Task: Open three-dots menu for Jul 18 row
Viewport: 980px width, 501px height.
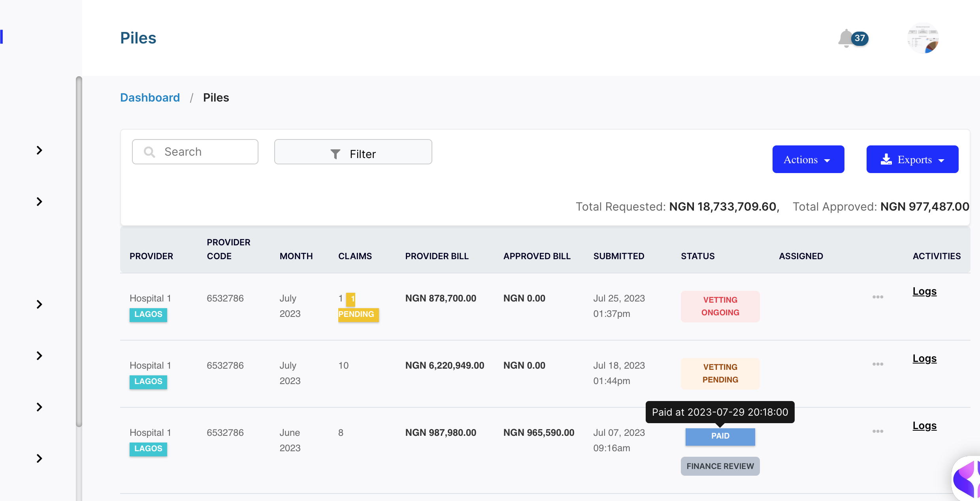Action: point(878,364)
